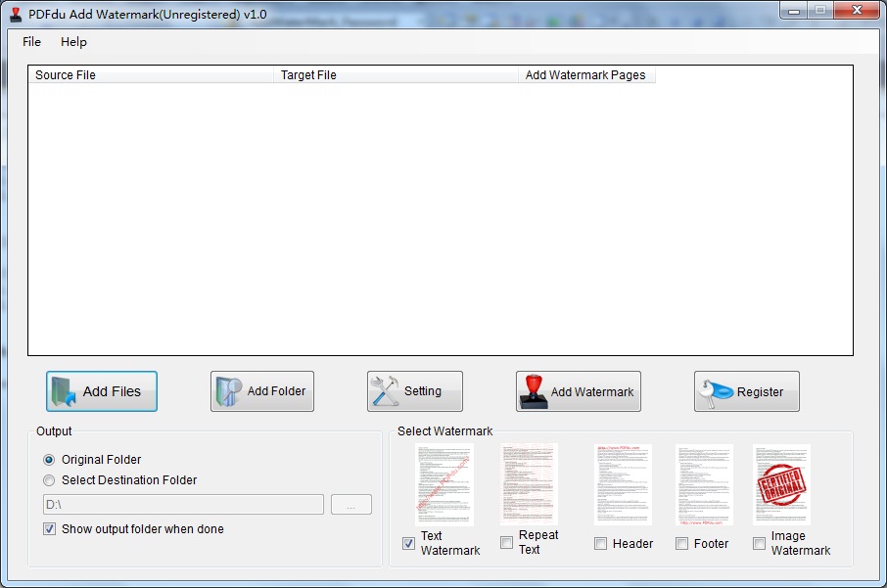This screenshot has width=887, height=588.
Task: Click the Footer preview thumbnail
Action: point(704,484)
